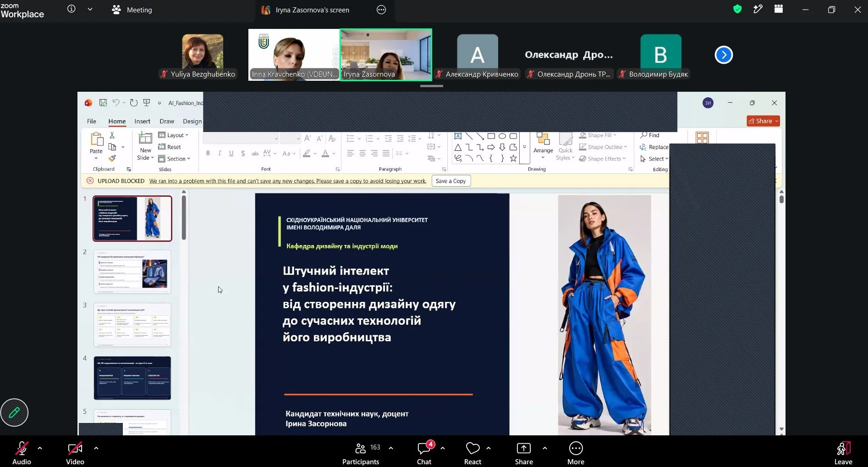The width and height of the screenshot is (868, 467).
Task: Expand video options arrow next to Video
Action: coord(96,448)
